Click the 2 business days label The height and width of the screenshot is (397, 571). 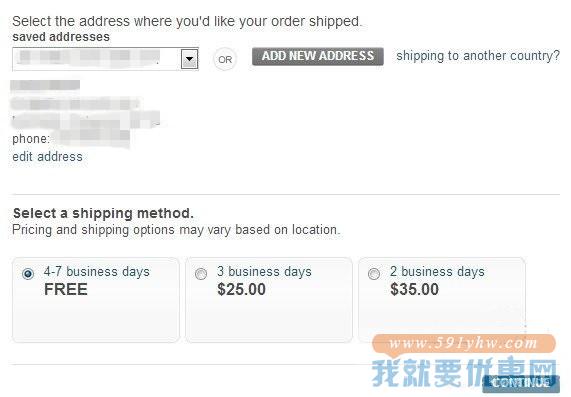click(x=437, y=272)
